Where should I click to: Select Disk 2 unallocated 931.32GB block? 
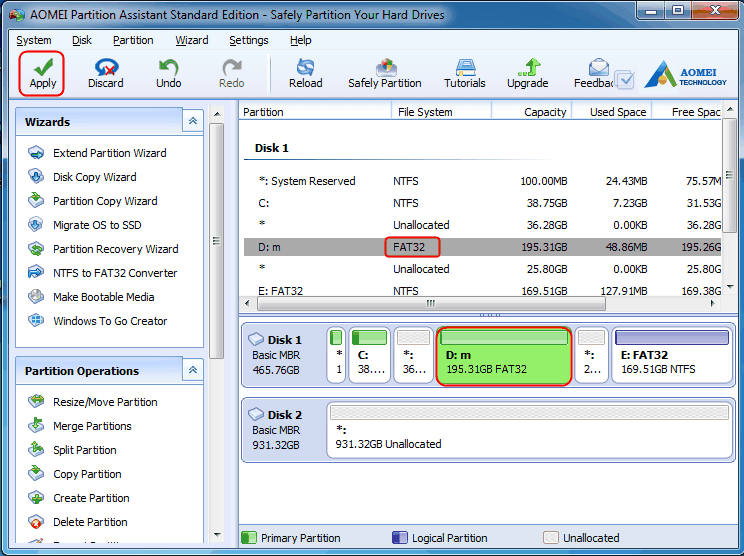click(530, 431)
